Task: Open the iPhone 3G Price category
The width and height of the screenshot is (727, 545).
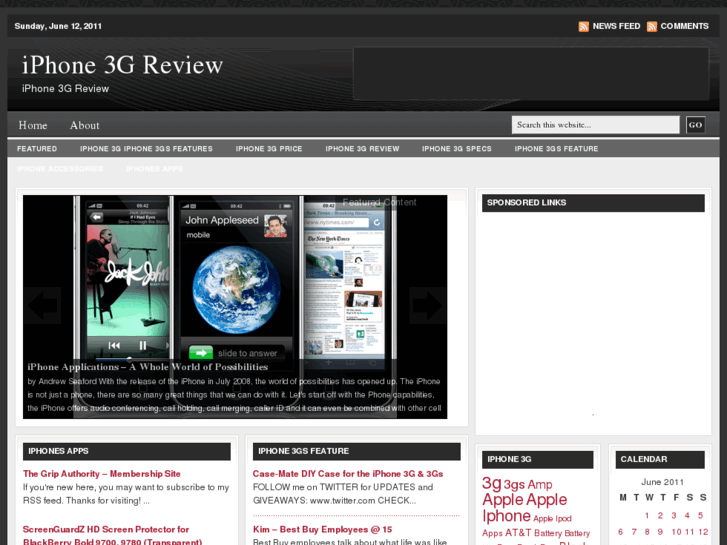Action: [x=269, y=149]
